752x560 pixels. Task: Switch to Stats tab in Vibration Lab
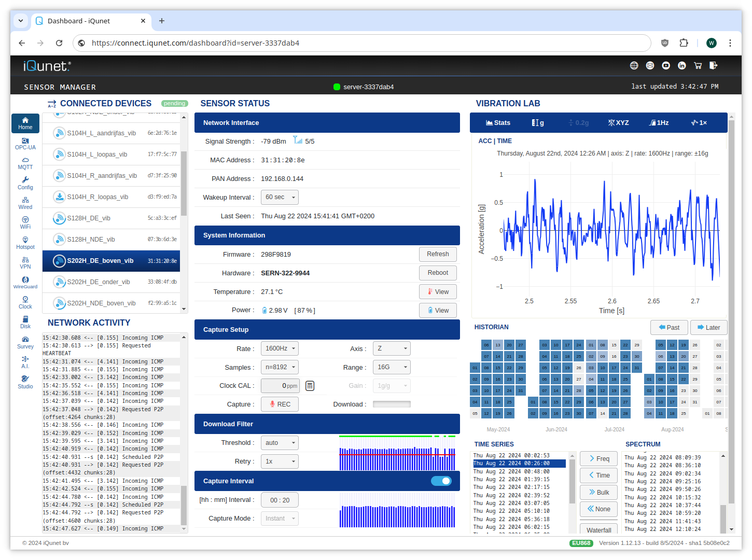(x=498, y=123)
